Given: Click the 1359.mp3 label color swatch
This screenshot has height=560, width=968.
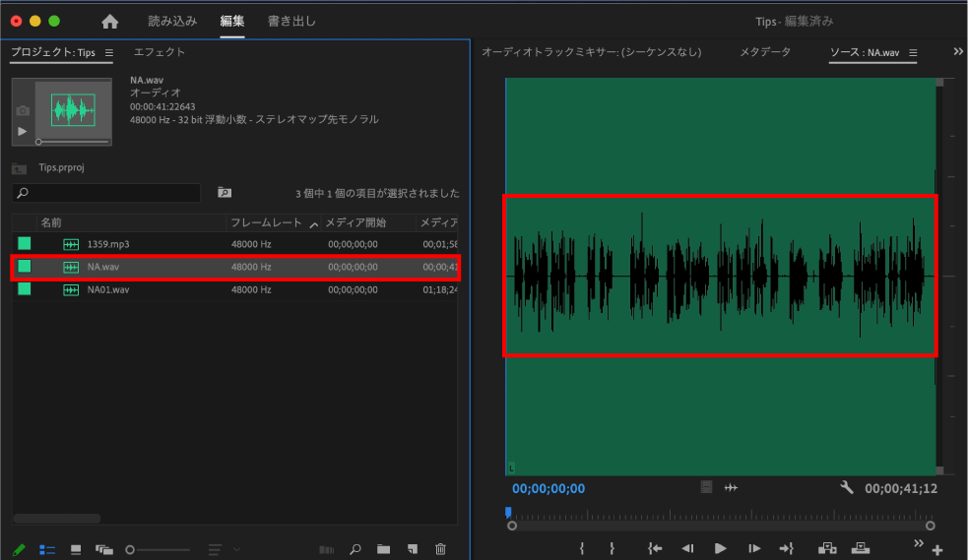Looking at the screenshot, I should coord(24,244).
